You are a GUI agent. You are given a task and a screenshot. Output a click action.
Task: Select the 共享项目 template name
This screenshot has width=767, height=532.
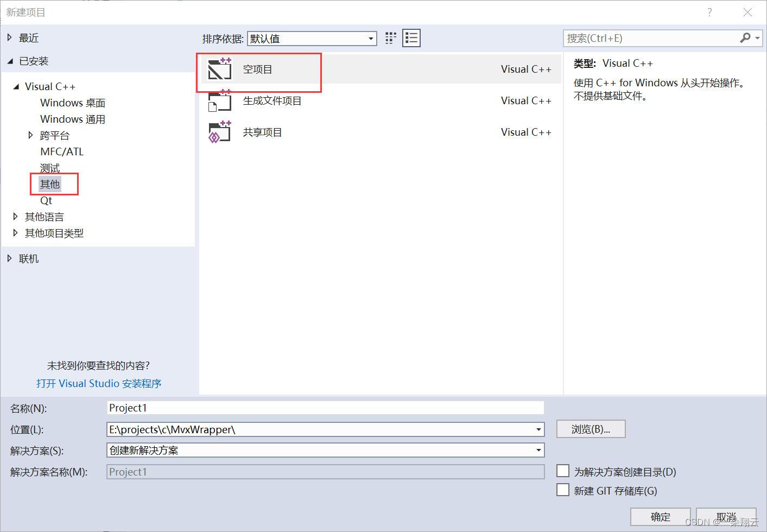pyautogui.click(x=263, y=132)
